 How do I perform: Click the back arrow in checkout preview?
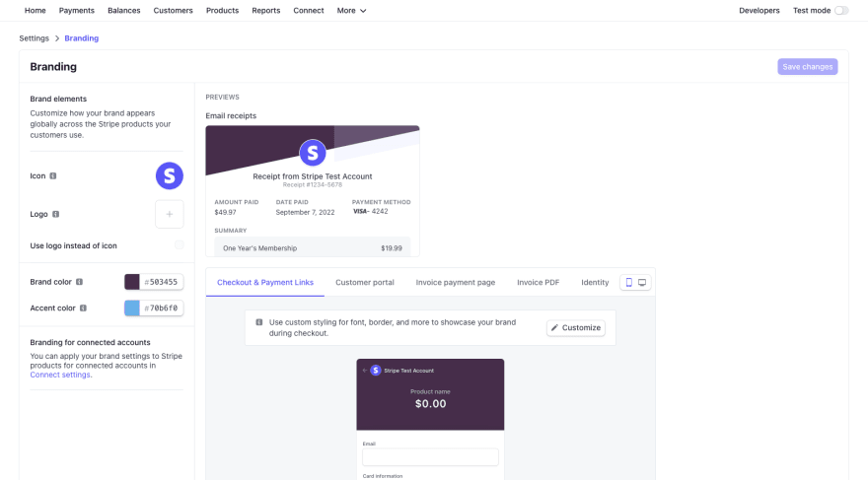click(x=364, y=371)
